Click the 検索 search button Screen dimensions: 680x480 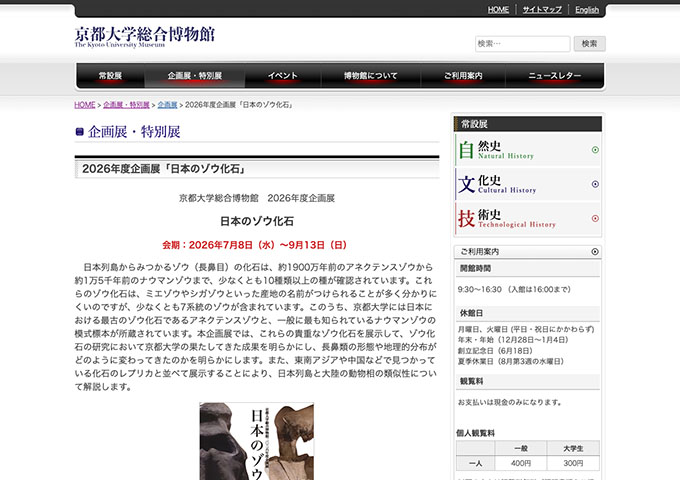(589, 44)
